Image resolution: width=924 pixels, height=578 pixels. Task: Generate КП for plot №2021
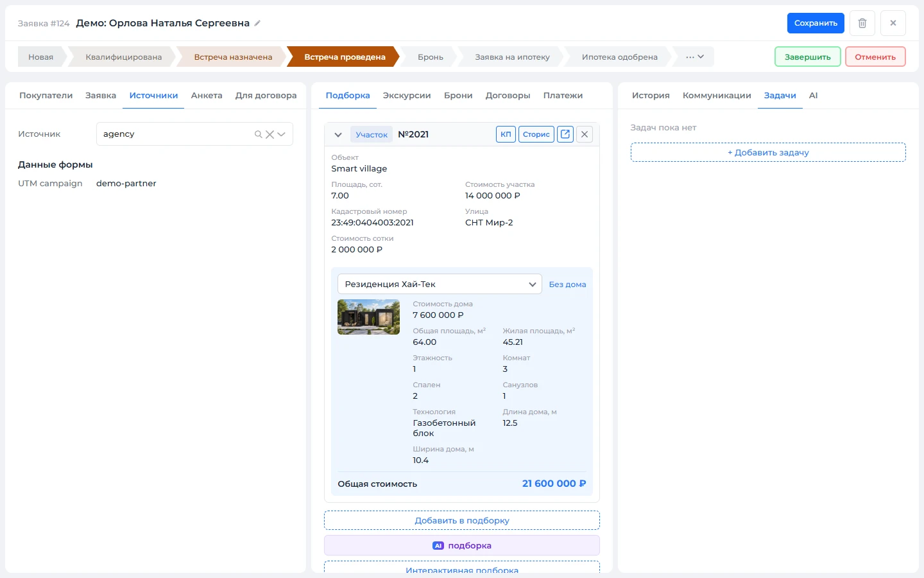(x=506, y=134)
